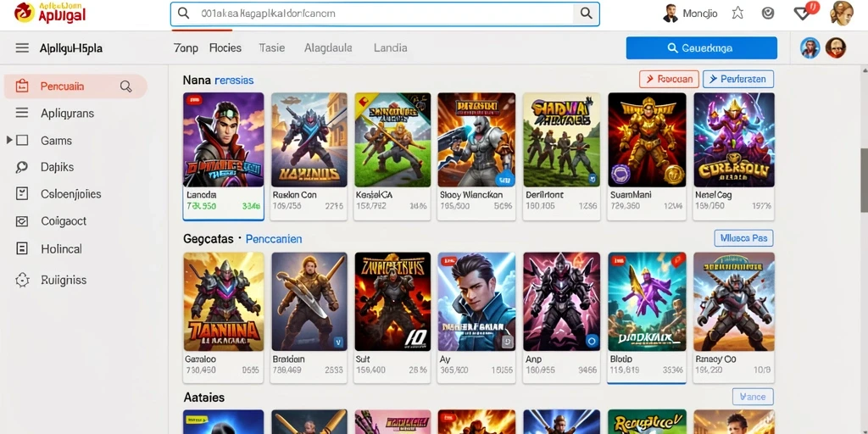Screen dimensions: 868x434
Task: Open the star favorites icon in the top bar
Action: click(x=737, y=14)
